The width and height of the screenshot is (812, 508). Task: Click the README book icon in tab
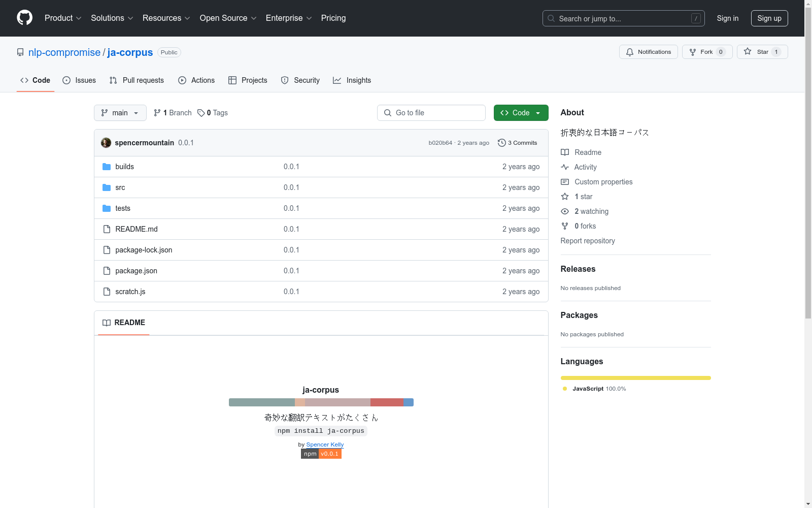(107, 323)
